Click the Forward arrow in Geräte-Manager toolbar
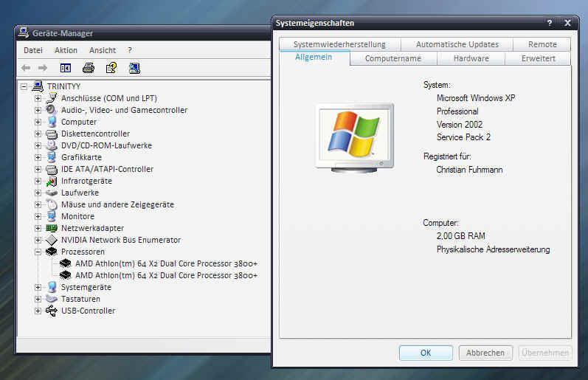The height and width of the screenshot is (380, 588). [43, 68]
